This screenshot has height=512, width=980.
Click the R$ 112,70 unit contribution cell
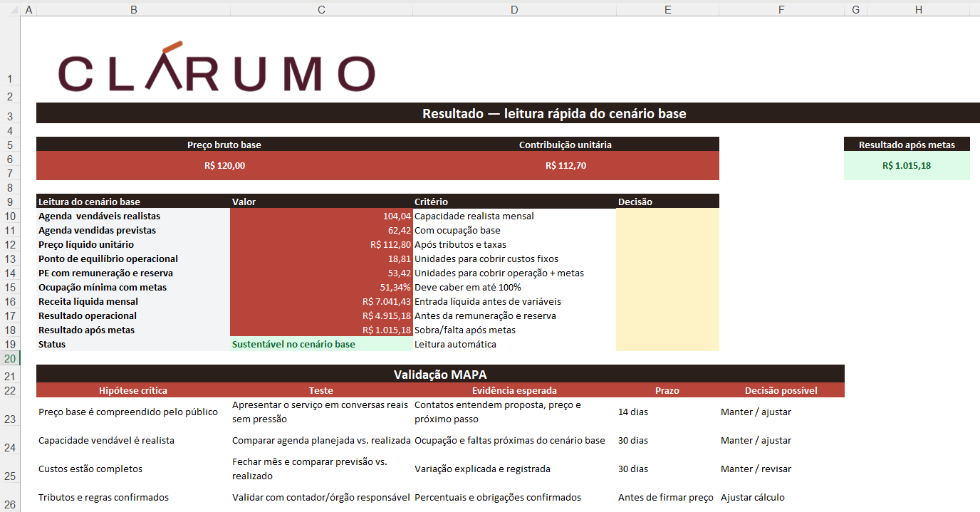pyautogui.click(x=565, y=166)
